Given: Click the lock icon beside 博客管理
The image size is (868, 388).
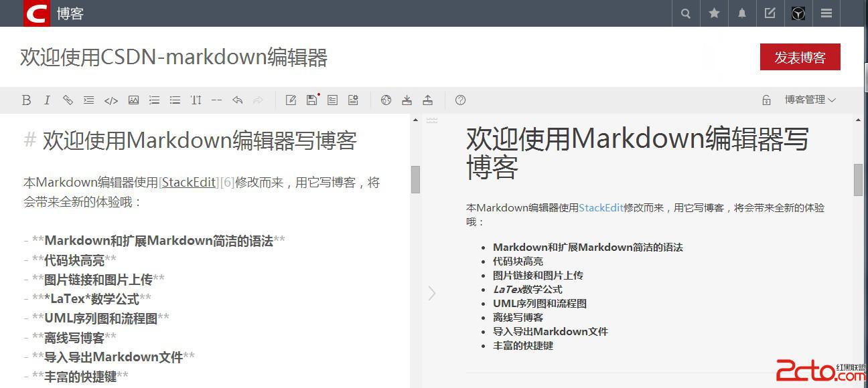Looking at the screenshot, I should pyautogui.click(x=766, y=100).
